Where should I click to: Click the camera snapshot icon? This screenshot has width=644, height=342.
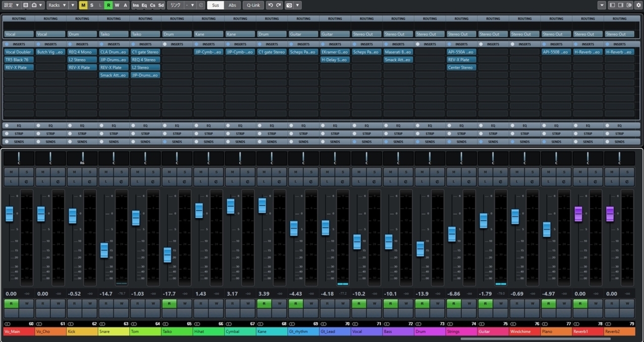click(289, 5)
